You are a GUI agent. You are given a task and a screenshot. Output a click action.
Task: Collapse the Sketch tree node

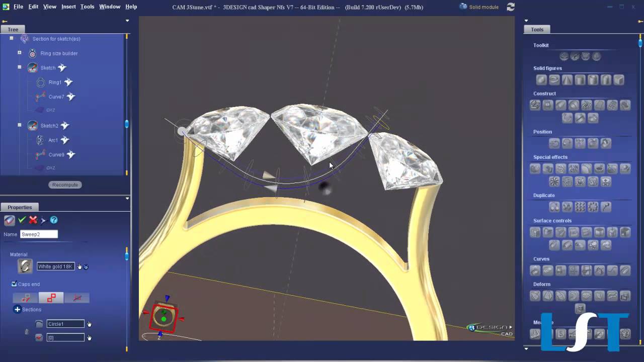[20, 67]
